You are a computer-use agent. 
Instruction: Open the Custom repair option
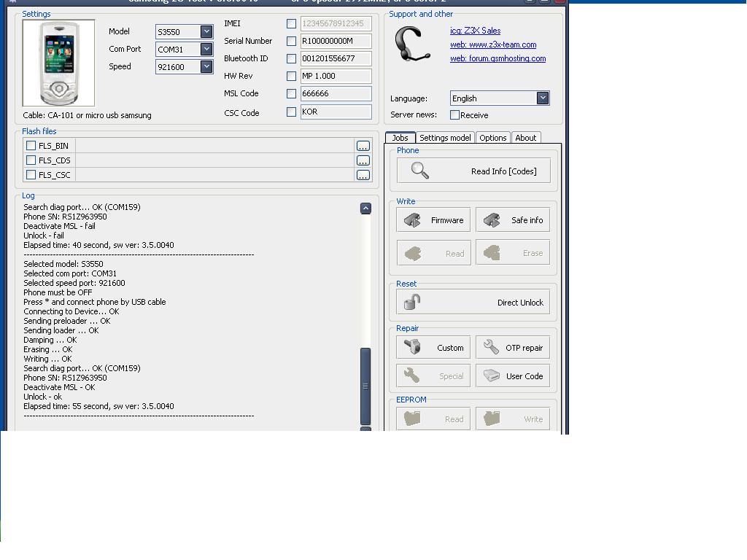[433, 348]
